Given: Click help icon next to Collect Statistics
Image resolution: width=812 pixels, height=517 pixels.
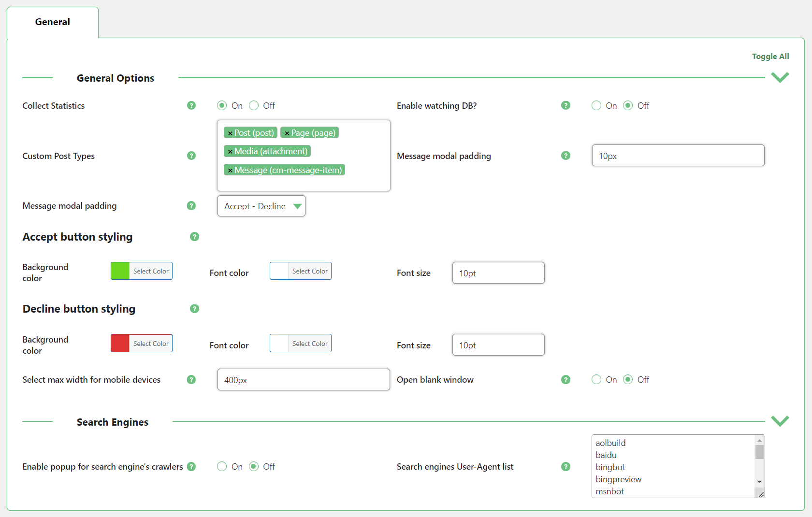Looking at the screenshot, I should click(191, 105).
